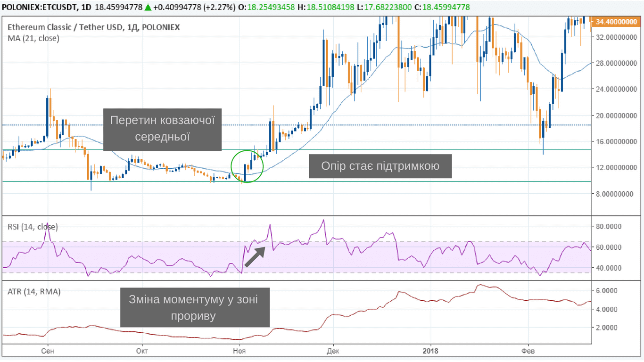Click the Дек month on time axis
This screenshot has height=362, width=644.
pyautogui.click(x=333, y=351)
